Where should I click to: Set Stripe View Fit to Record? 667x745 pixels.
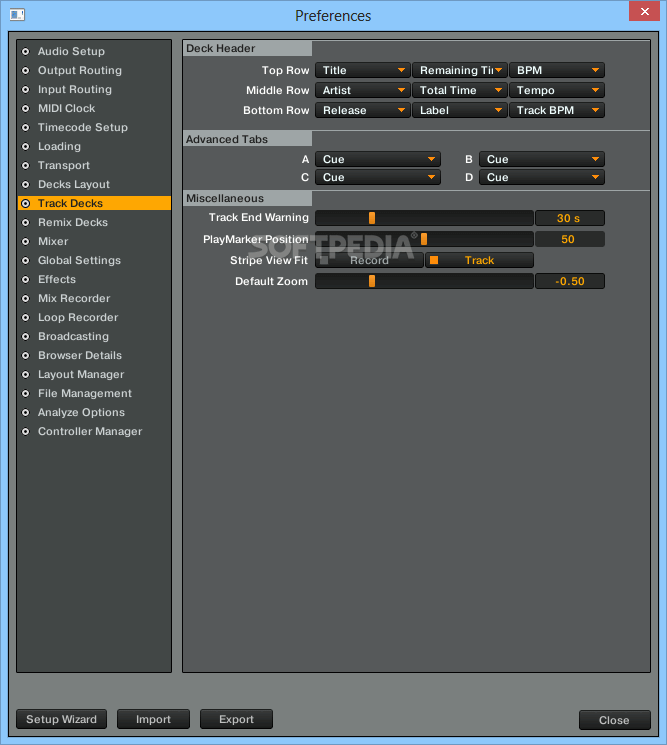369,260
